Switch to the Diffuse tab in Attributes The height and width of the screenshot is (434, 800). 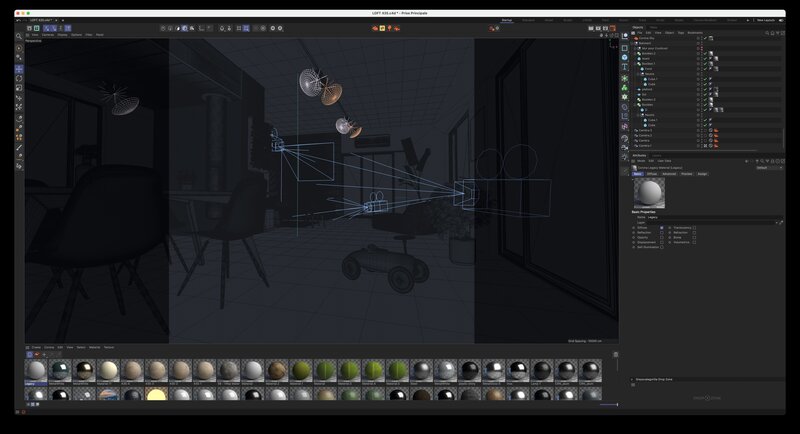coord(652,174)
